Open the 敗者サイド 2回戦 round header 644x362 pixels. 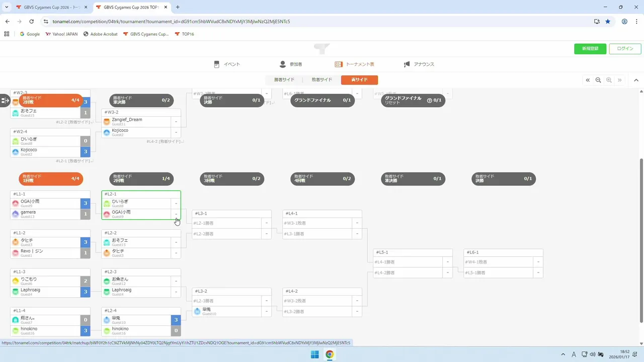click(x=141, y=178)
